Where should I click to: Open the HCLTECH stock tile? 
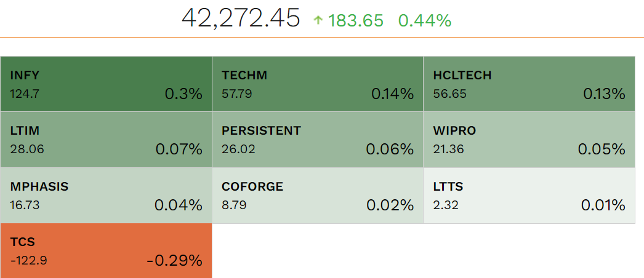[x=528, y=84]
